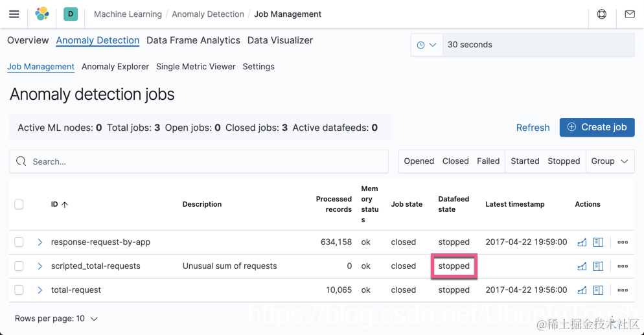Image resolution: width=644 pixels, height=335 pixels.
Task: Open the Group filter dropdown
Action: (609, 161)
